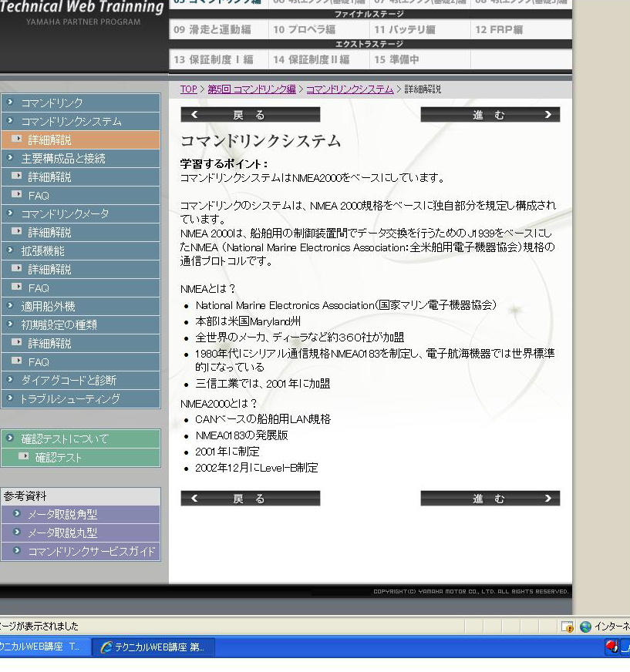
Task: Open 12 FRP編 tab
Action: click(521, 29)
